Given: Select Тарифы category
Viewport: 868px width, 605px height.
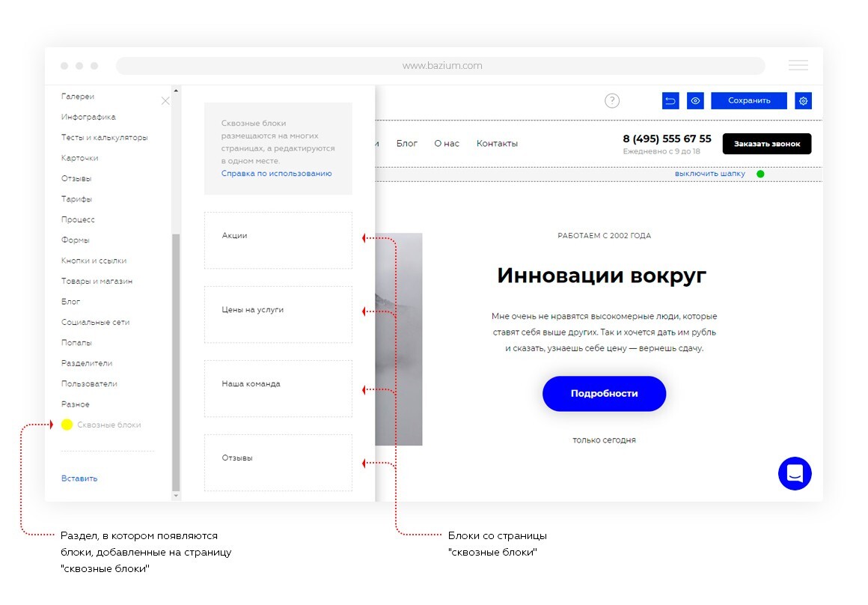Looking at the screenshot, I should 76,199.
